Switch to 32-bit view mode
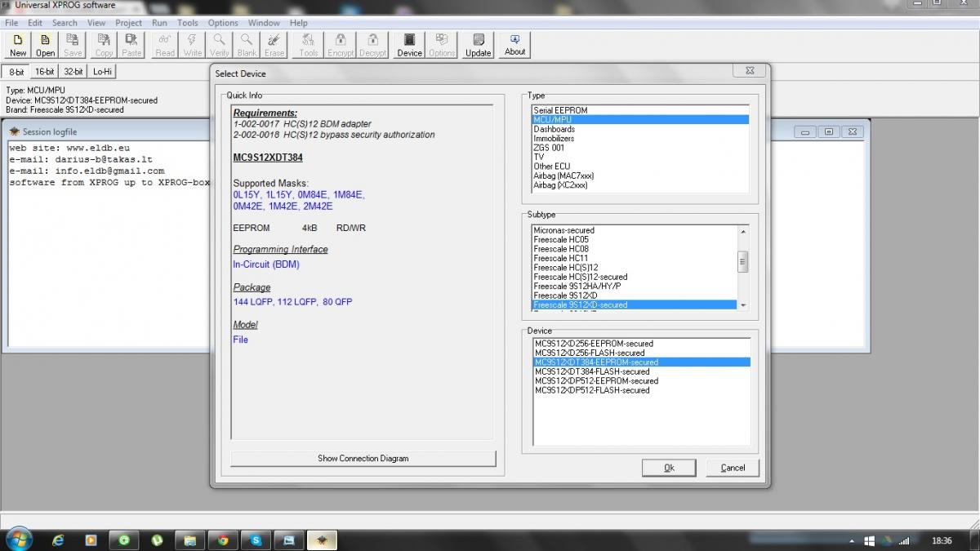This screenshot has width=980, height=551. click(x=73, y=72)
